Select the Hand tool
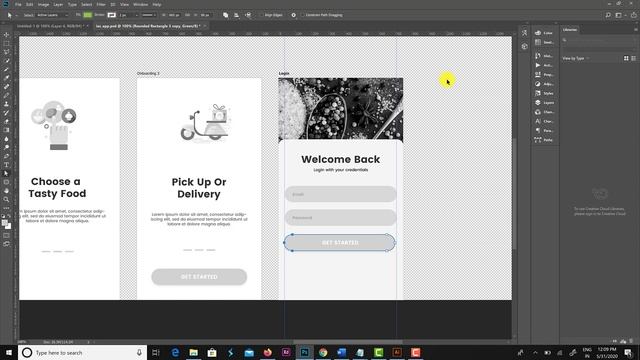 (x=6, y=191)
